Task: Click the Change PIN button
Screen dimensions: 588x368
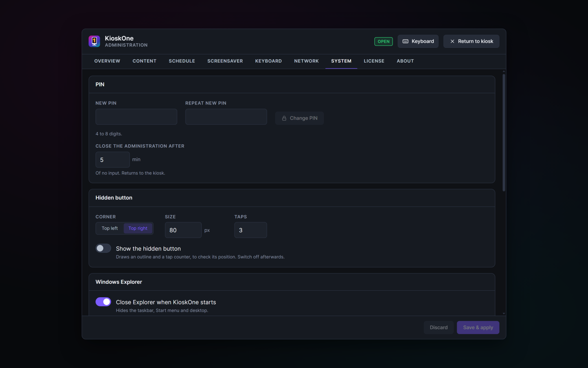Action: pyautogui.click(x=300, y=118)
